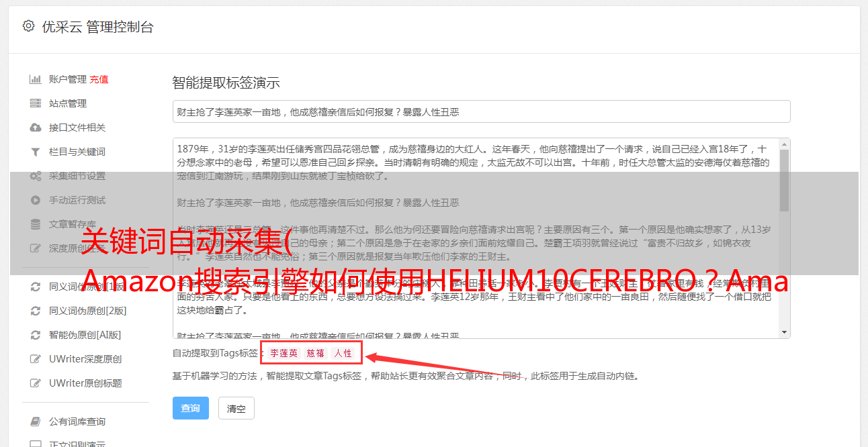Click the edit icon beside UWriter深度原创
The height and width of the screenshot is (447, 868).
[x=36, y=359]
